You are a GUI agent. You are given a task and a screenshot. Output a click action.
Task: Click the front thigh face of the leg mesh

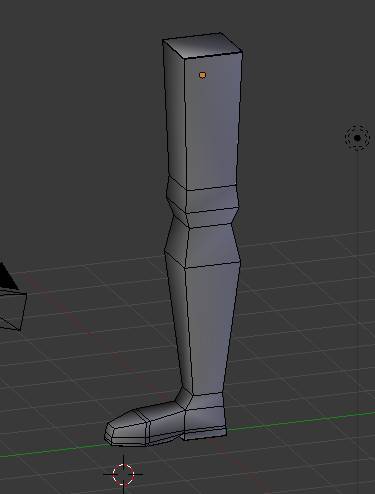tap(212, 122)
